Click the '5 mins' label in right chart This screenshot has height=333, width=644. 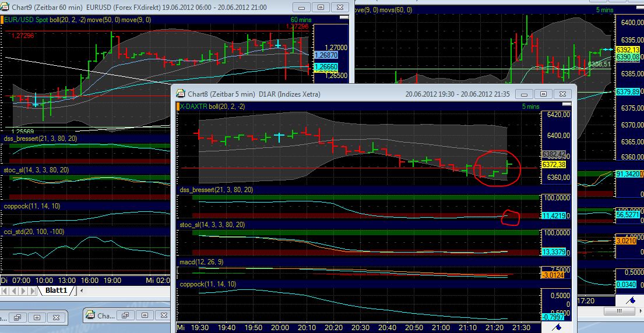(x=605, y=10)
